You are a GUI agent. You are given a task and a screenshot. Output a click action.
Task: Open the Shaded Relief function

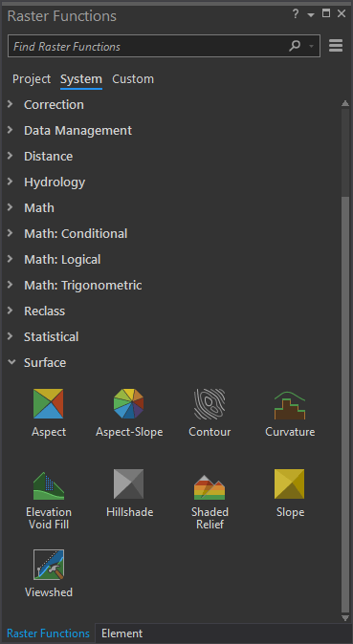pyautogui.click(x=210, y=486)
